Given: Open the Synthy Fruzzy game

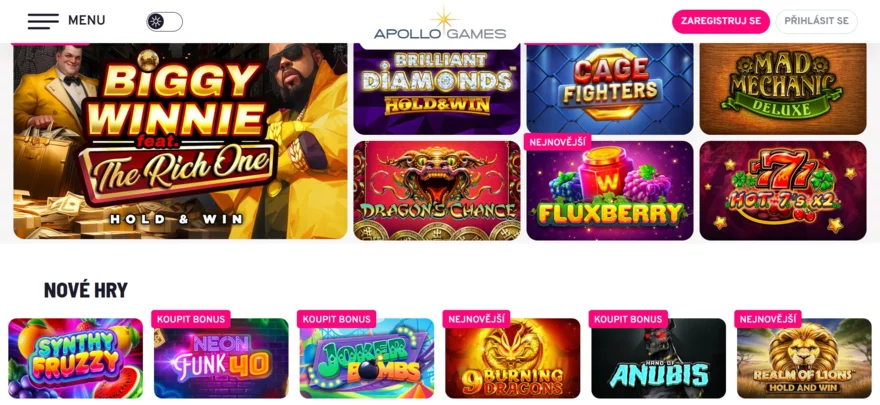Looking at the screenshot, I should tap(76, 358).
